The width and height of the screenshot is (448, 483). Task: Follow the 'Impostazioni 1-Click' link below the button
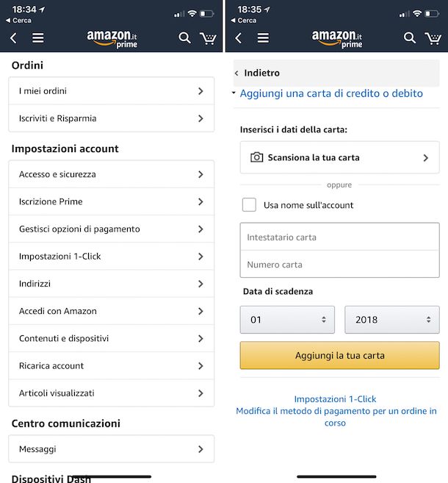(x=335, y=399)
